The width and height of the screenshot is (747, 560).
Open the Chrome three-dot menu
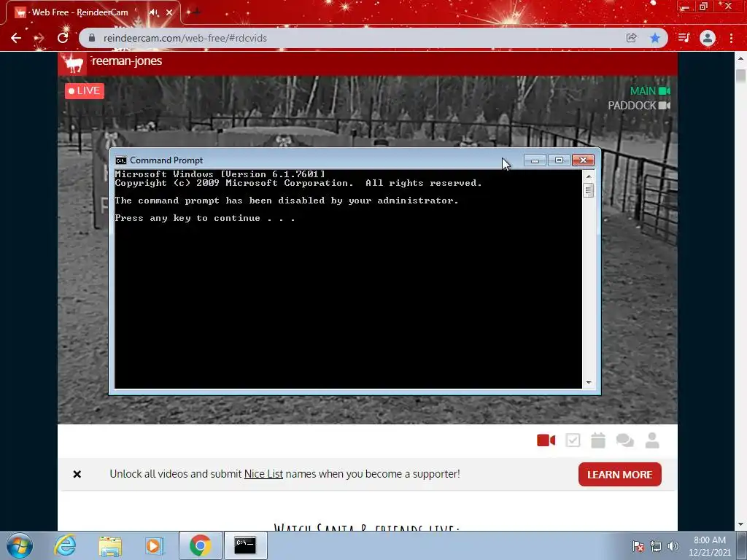click(731, 38)
